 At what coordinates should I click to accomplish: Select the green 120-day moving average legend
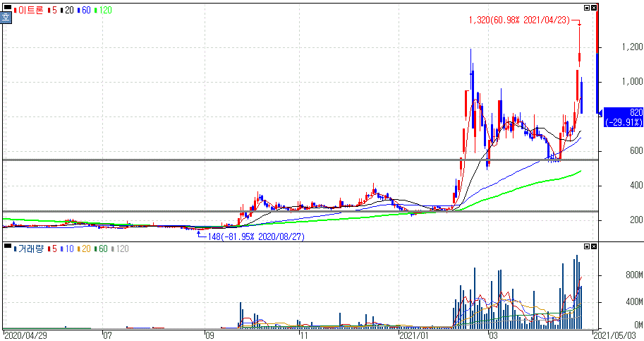pos(103,11)
